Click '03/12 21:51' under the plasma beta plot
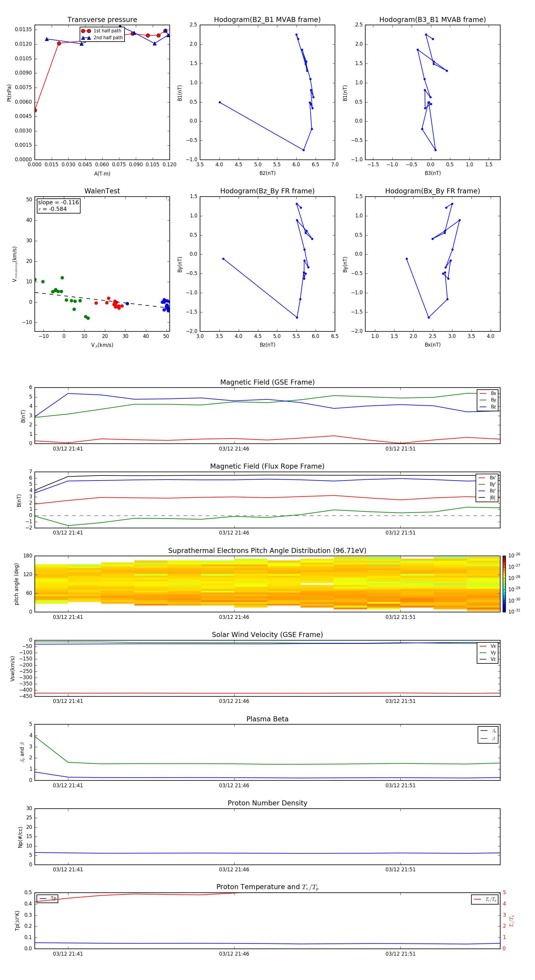The height and width of the screenshot is (980, 535). (x=400, y=785)
